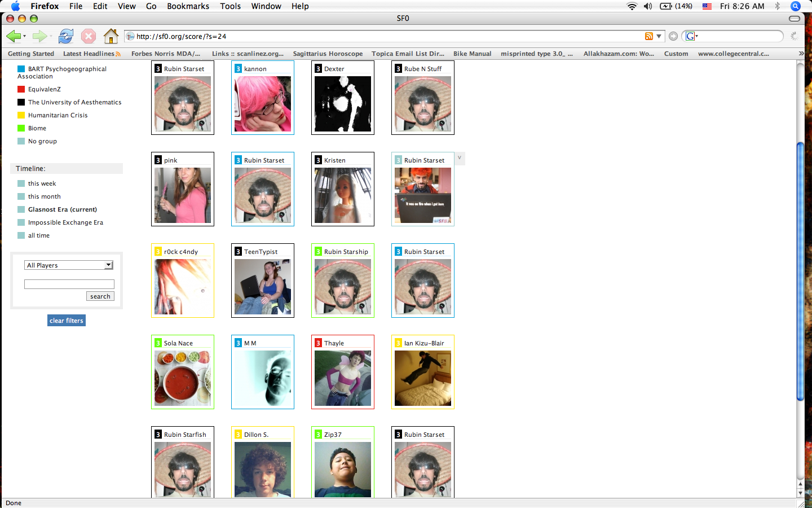Viewport: 812px width, 508px height.
Task: Open the All Players dropdown
Action: point(69,265)
